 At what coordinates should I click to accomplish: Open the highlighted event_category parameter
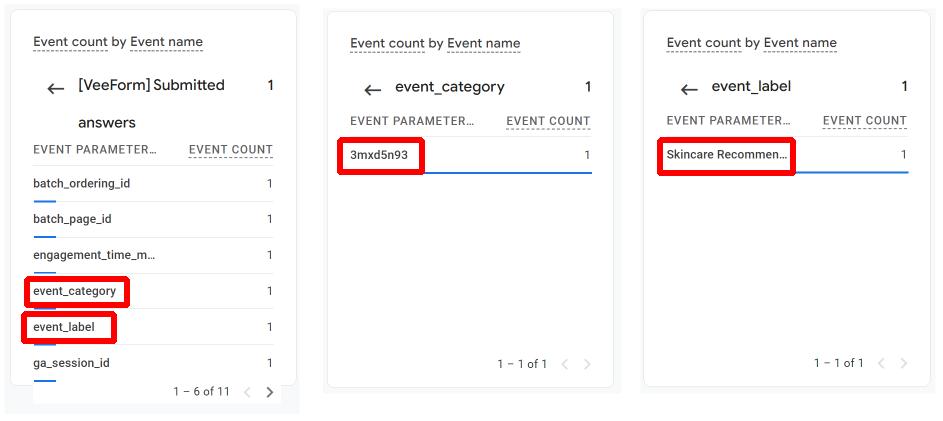[75, 291]
